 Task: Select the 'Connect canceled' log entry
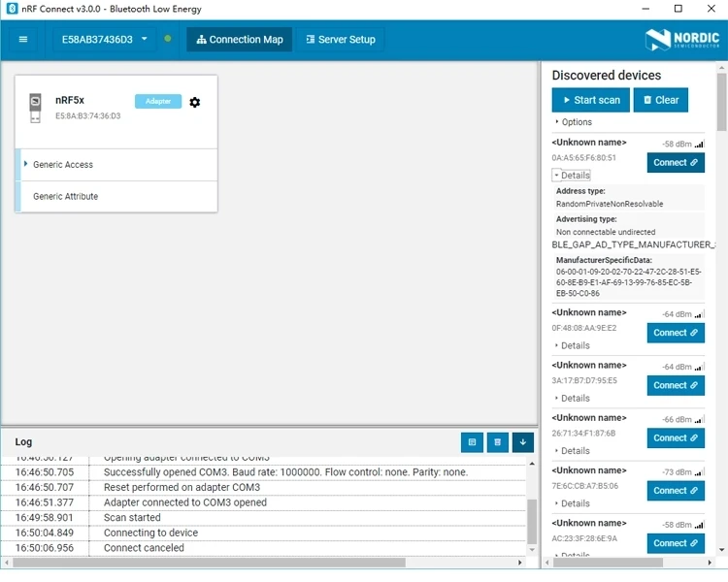point(264,548)
